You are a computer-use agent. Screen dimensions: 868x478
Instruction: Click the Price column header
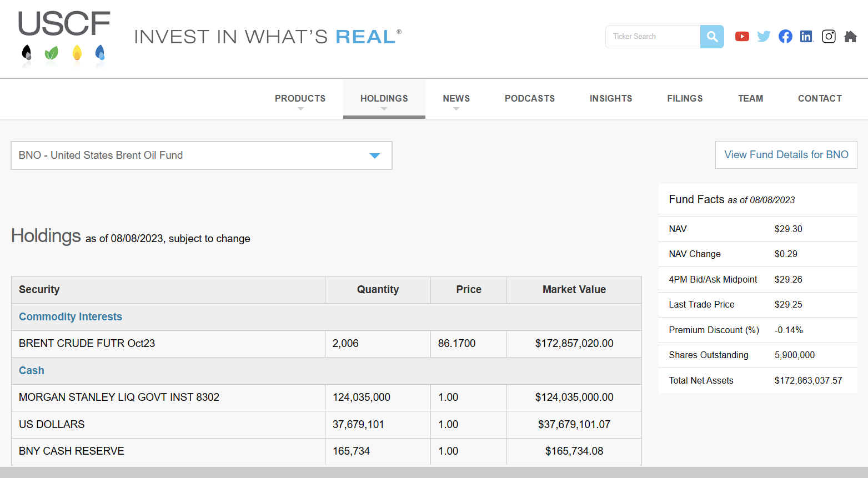469,290
